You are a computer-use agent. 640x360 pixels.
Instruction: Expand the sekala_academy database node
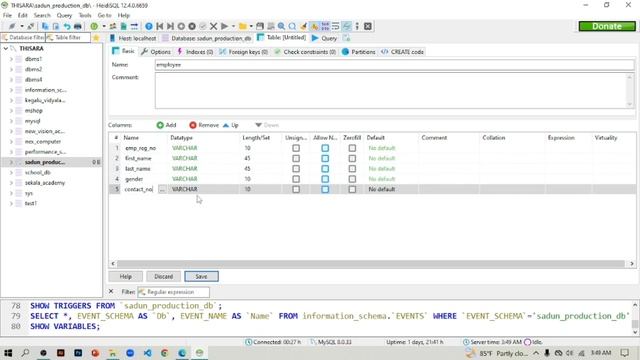pos(11,183)
